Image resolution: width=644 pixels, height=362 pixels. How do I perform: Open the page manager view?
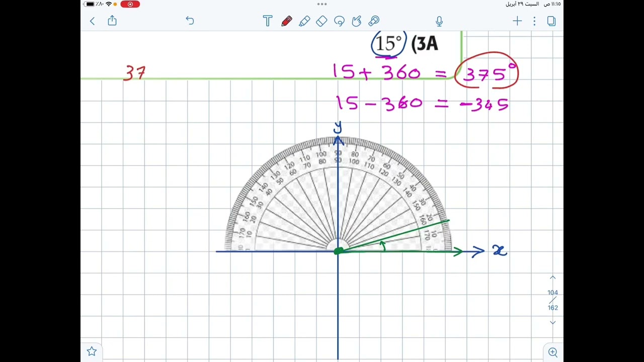point(551,21)
